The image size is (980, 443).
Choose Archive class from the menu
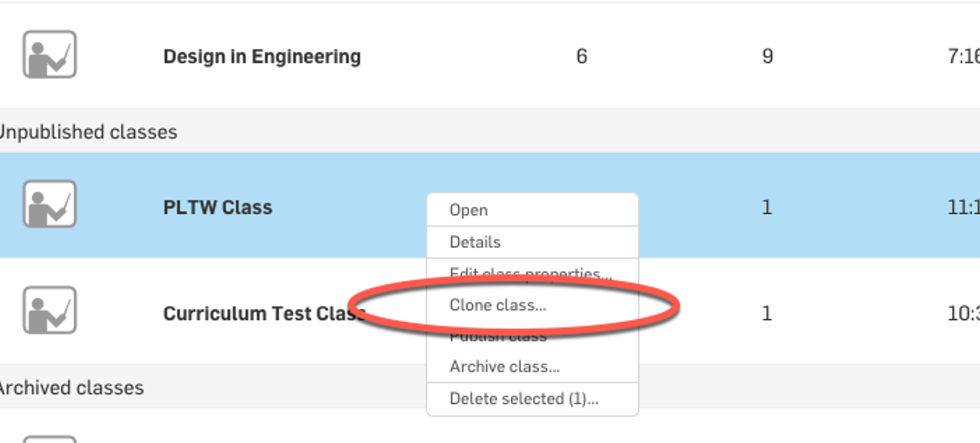point(504,366)
